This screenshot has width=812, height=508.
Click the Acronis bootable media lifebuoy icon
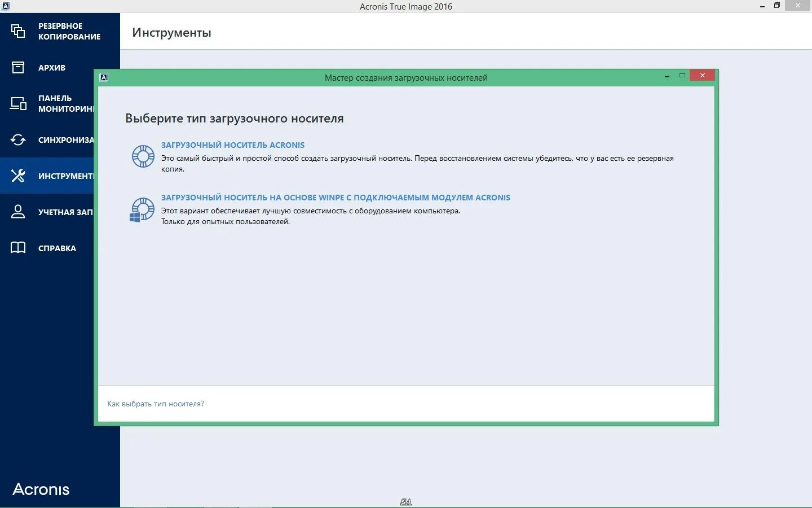pyautogui.click(x=143, y=156)
